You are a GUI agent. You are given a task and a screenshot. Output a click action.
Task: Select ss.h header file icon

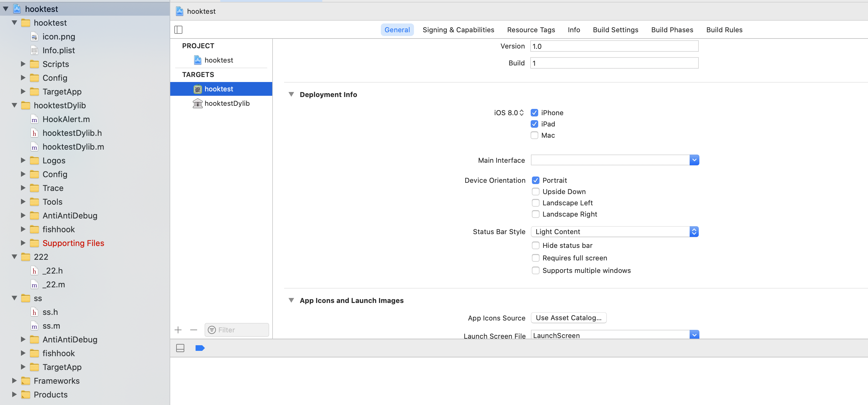point(34,312)
